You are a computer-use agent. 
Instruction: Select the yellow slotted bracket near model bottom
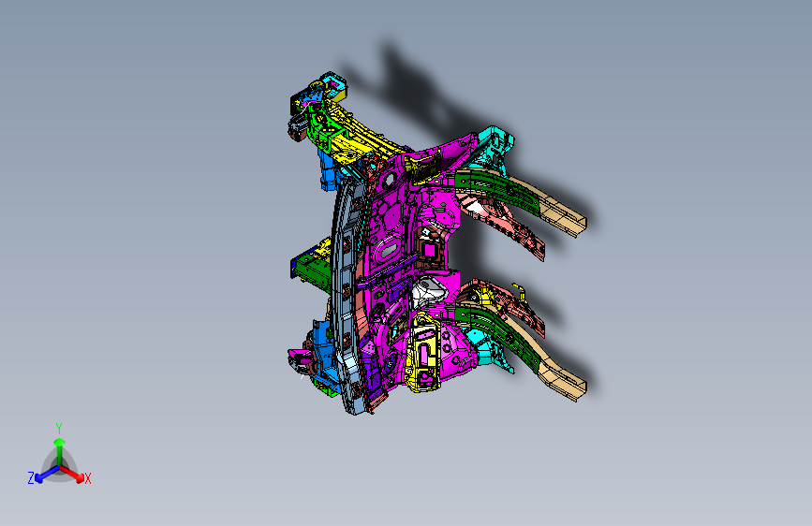(x=423, y=353)
